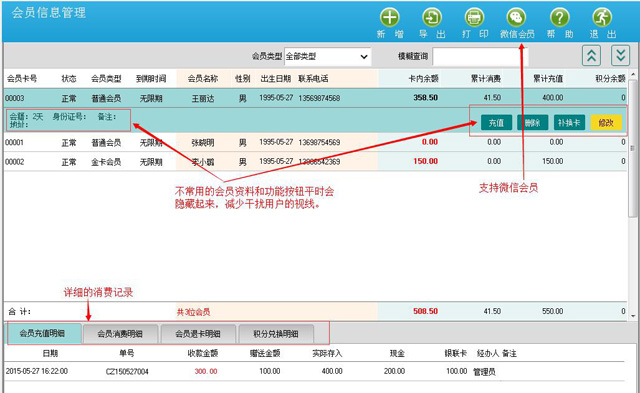Click the 充值 recharge button
The image size is (640, 393).
click(x=496, y=122)
